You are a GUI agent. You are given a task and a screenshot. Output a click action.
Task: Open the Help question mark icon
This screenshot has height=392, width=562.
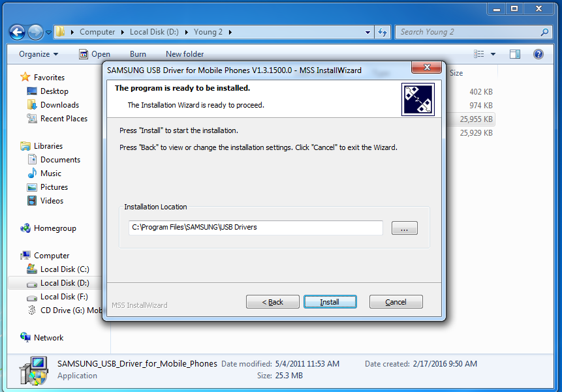click(538, 54)
